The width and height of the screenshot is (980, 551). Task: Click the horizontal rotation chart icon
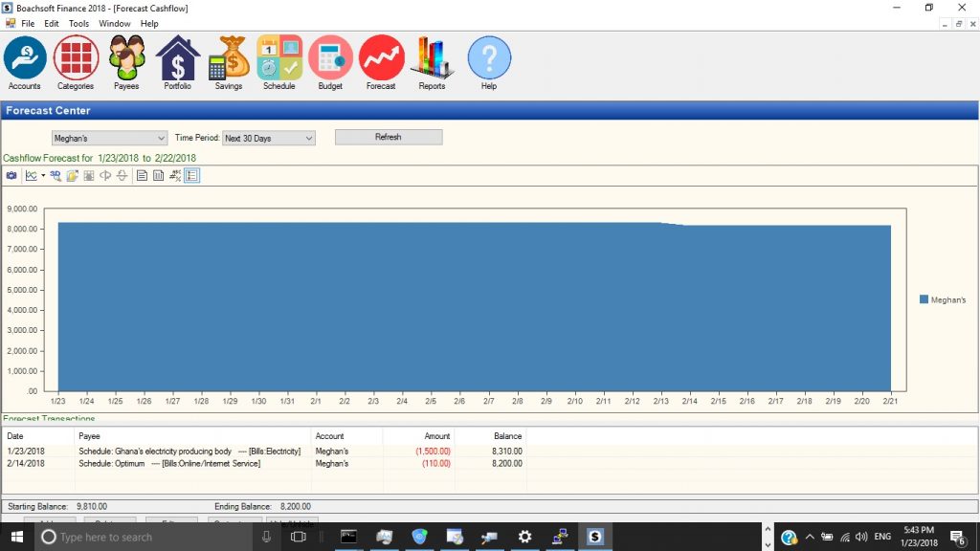click(x=105, y=176)
